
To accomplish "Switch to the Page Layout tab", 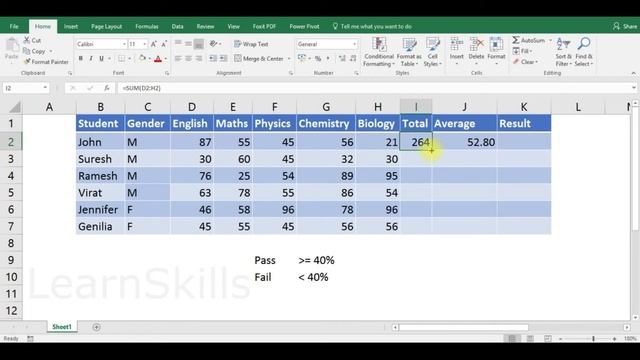I will point(107,27).
